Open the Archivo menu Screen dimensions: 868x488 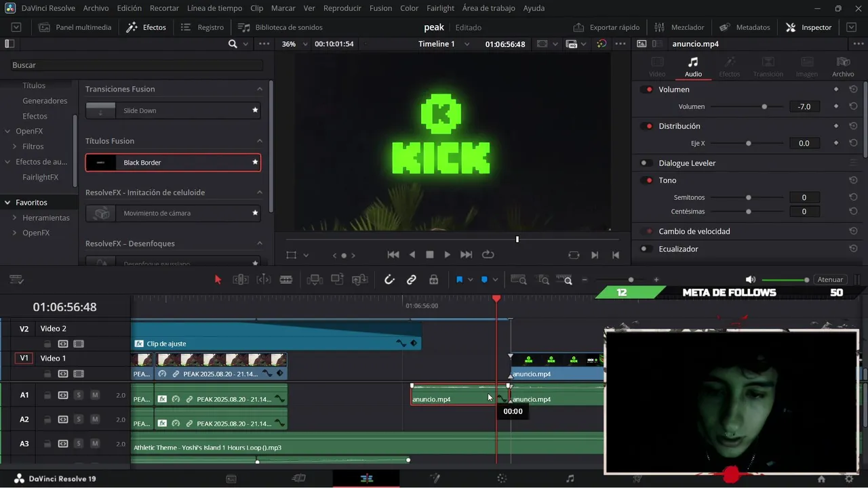[96, 8]
